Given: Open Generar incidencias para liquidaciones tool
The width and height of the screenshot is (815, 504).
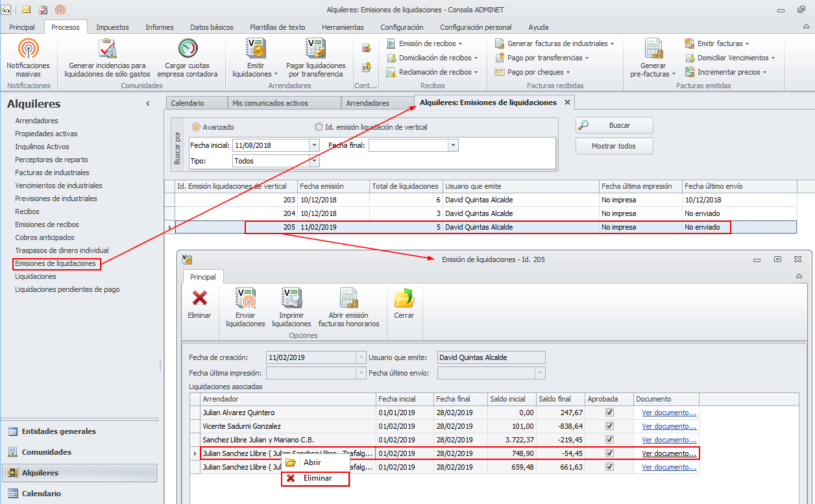Looking at the screenshot, I should 107,49.
